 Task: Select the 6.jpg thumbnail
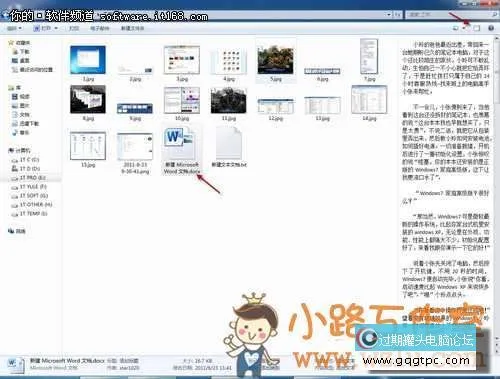(322, 71)
